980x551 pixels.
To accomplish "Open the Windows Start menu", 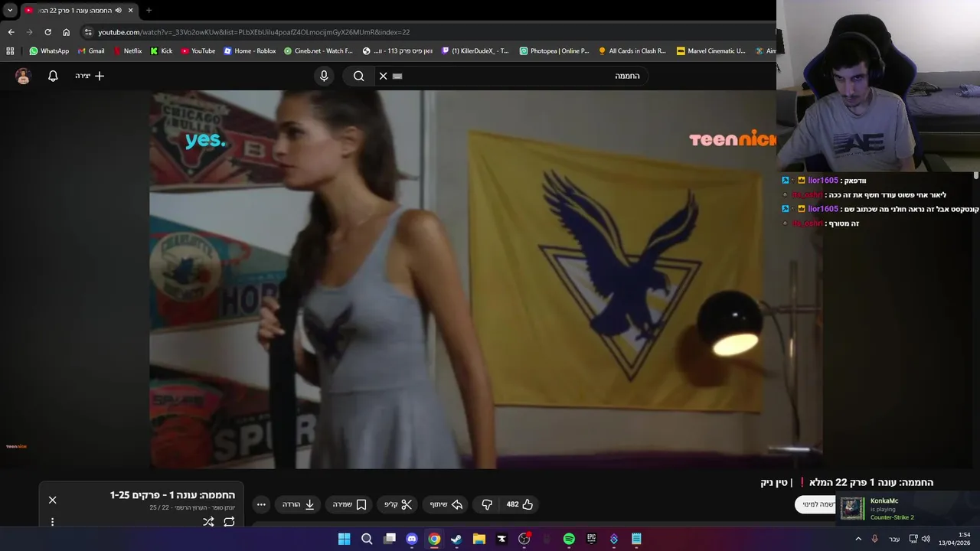I will (x=345, y=539).
